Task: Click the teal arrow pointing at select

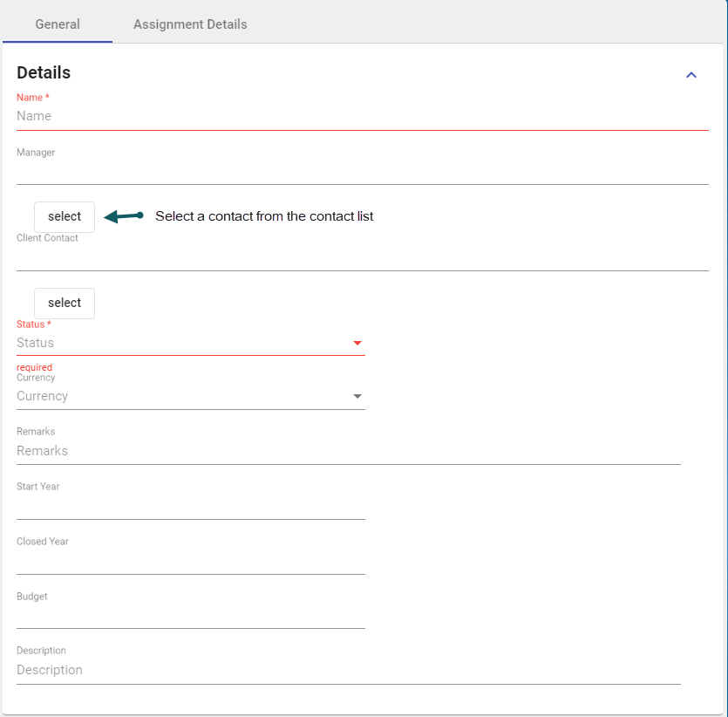Action: point(123,216)
